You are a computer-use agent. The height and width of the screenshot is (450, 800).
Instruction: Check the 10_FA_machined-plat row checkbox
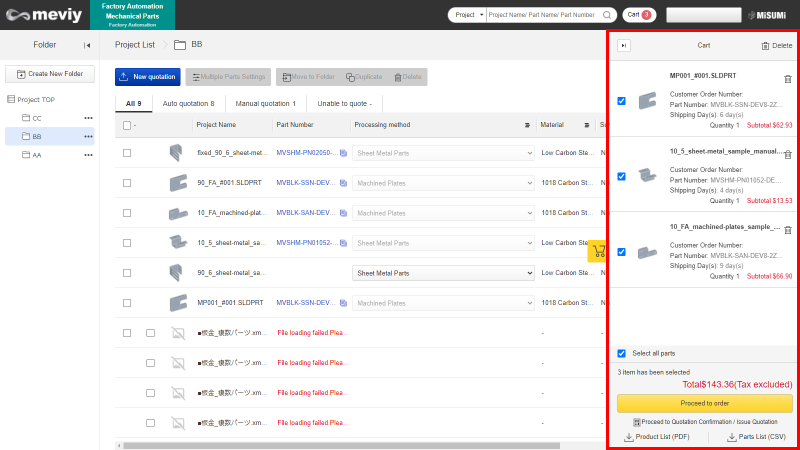coord(127,213)
